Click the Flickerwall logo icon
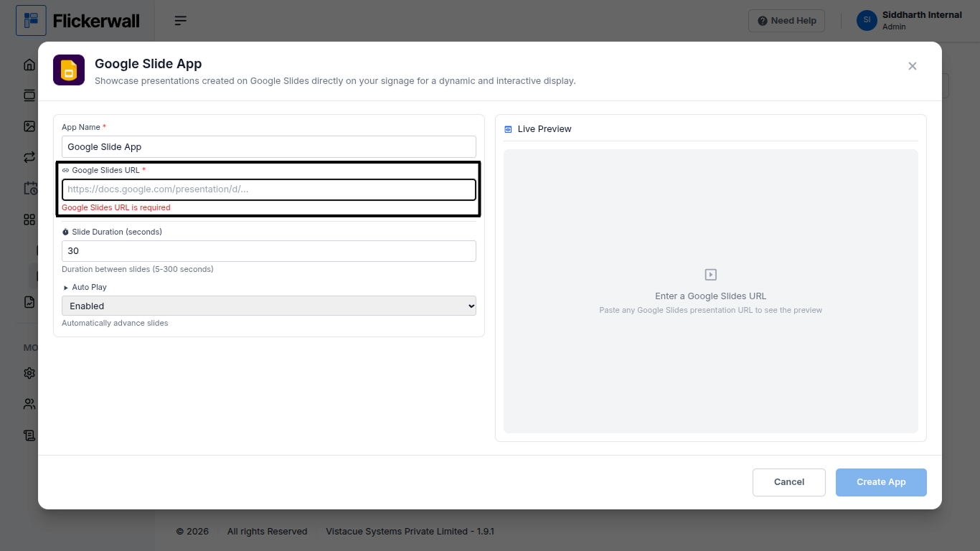The image size is (980, 551). click(31, 21)
